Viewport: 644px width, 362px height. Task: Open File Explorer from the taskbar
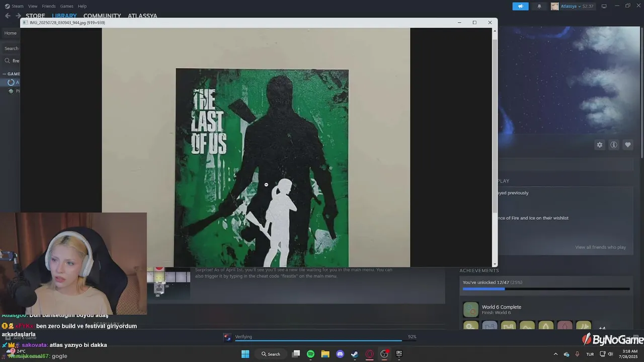(x=325, y=354)
